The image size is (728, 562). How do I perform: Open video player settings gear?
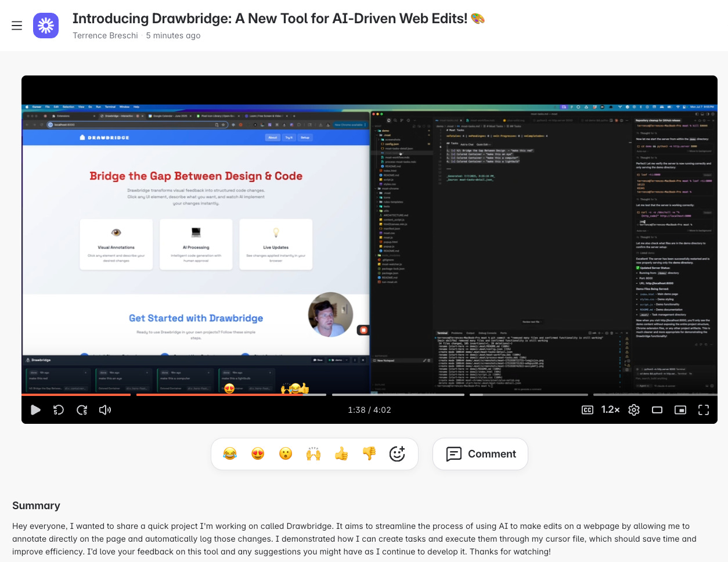click(634, 410)
